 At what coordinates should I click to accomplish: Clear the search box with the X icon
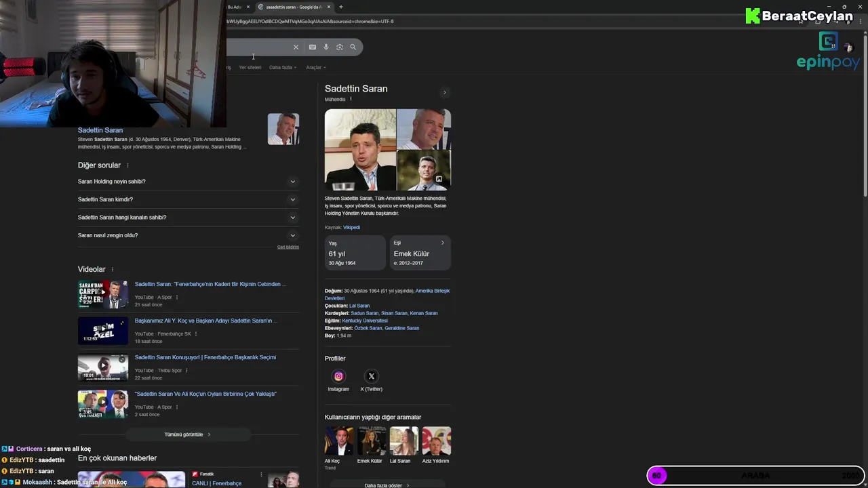click(296, 47)
